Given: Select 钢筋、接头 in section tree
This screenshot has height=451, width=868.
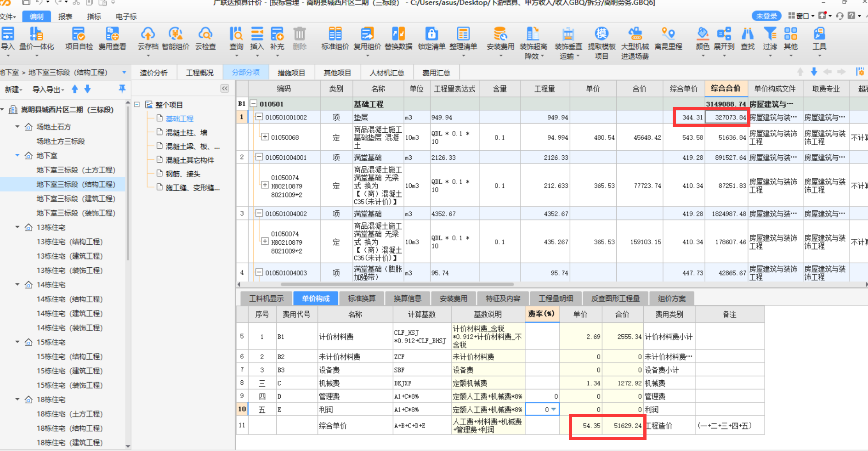Looking at the screenshot, I should (x=183, y=174).
